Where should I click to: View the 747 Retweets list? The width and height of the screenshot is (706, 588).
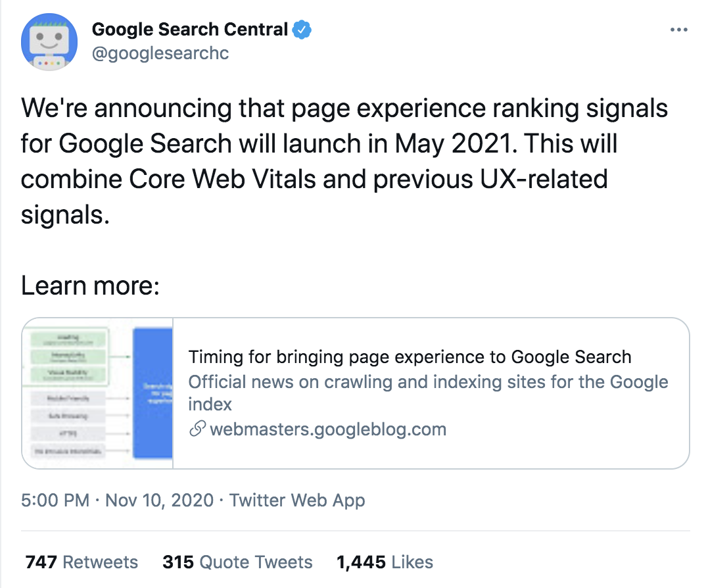pyautogui.click(x=82, y=562)
